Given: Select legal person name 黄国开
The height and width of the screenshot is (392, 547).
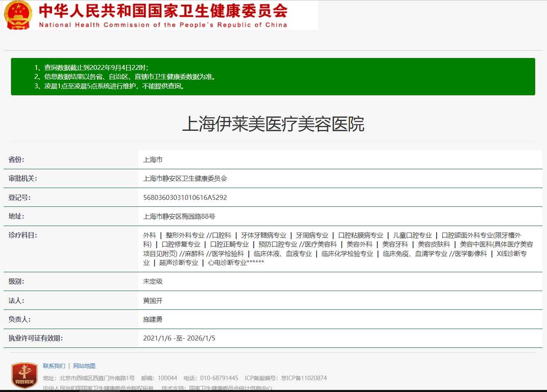Looking at the screenshot, I should click(x=153, y=300).
